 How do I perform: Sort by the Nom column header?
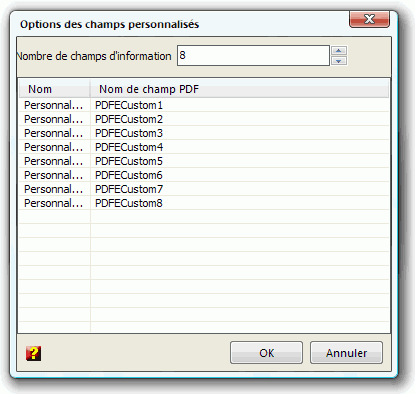pyautogui.click(x=54, y=89)
